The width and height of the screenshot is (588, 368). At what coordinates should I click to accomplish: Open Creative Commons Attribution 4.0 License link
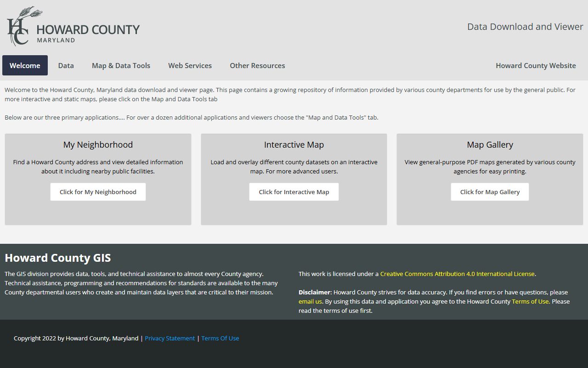(x=457, y=274)
